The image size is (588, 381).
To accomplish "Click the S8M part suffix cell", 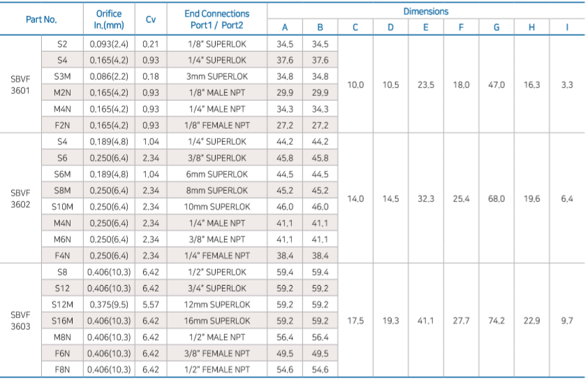I will [x=62, y=190].
